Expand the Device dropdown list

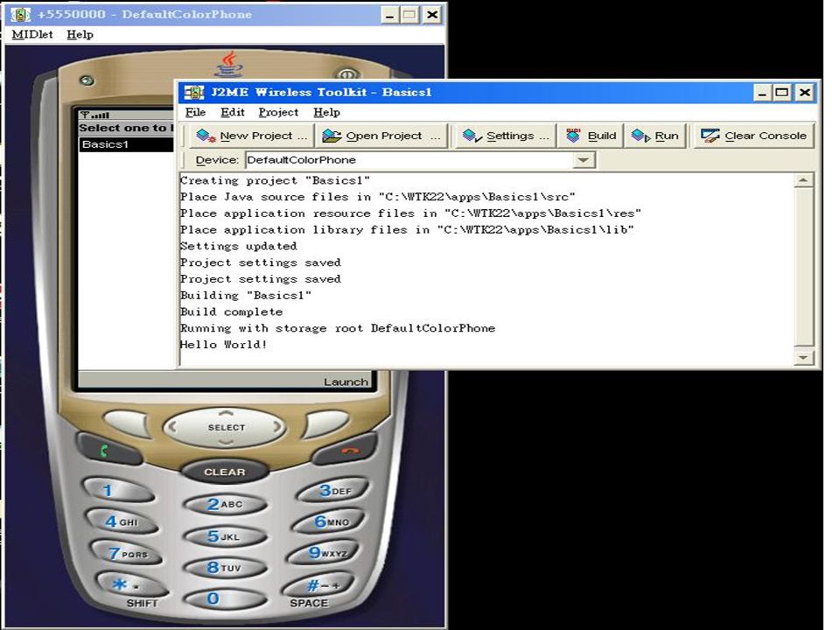point(584,160)
